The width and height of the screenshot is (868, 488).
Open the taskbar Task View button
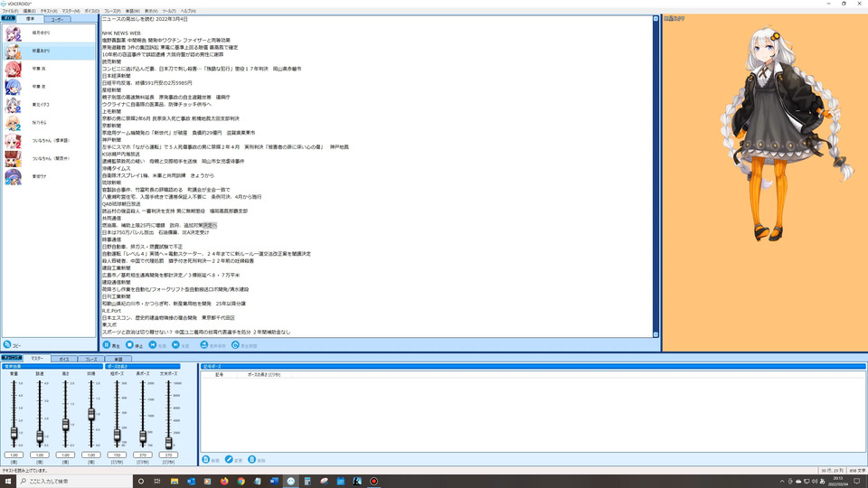point(157,481)
